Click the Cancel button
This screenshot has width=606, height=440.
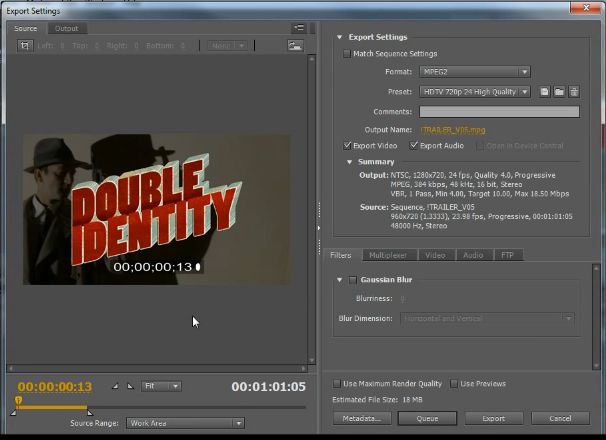point(560,418)
